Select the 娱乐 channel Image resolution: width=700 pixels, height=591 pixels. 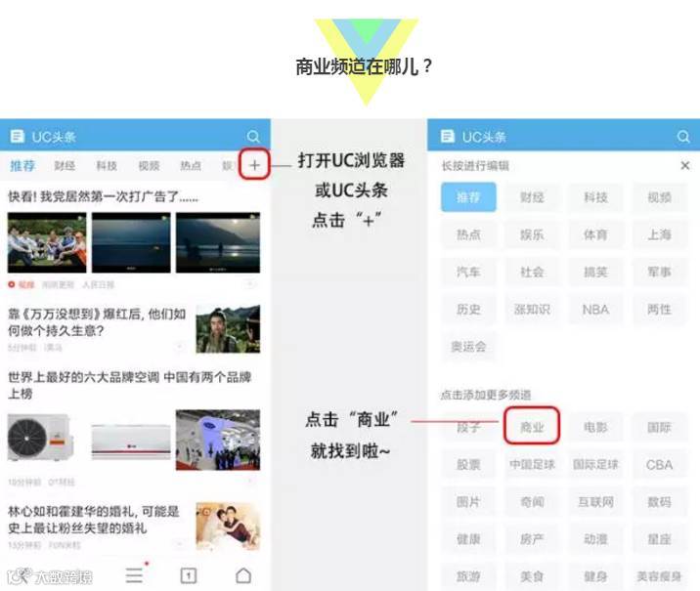[532, 234]
